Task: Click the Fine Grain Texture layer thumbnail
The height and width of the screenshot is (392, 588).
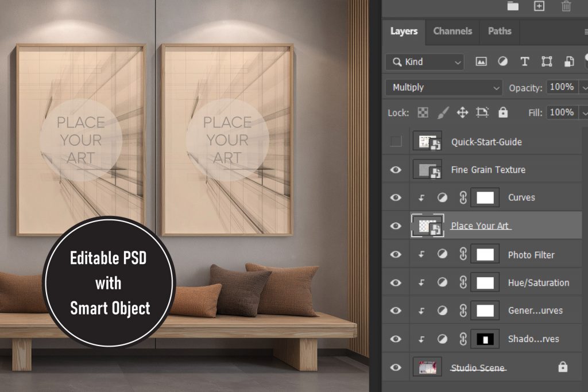Action: (x=427, y=170)
